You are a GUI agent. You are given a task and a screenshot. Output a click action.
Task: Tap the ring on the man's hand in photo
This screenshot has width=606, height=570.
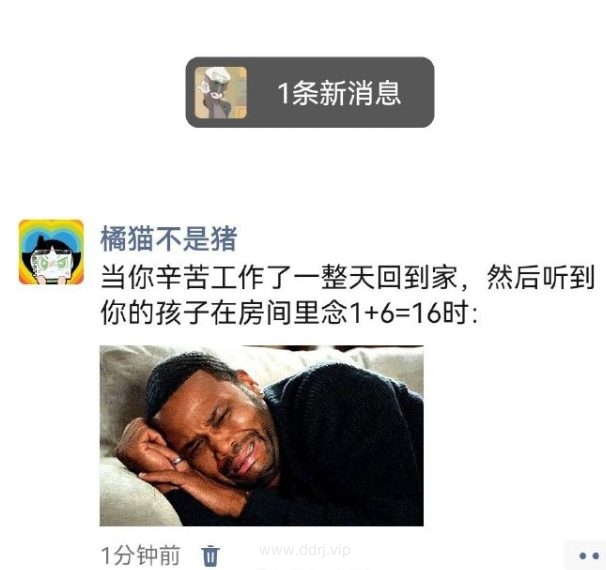[176, 461]
